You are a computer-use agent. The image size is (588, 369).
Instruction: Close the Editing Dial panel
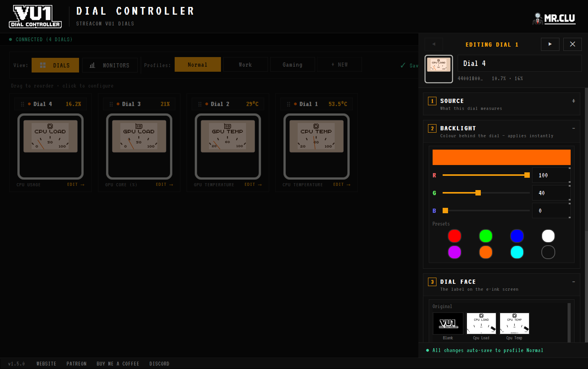point(573,44)
